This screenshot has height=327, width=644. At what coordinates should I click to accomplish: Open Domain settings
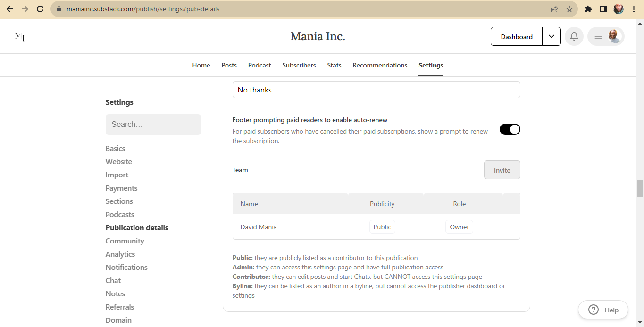[x=118, y=320]
